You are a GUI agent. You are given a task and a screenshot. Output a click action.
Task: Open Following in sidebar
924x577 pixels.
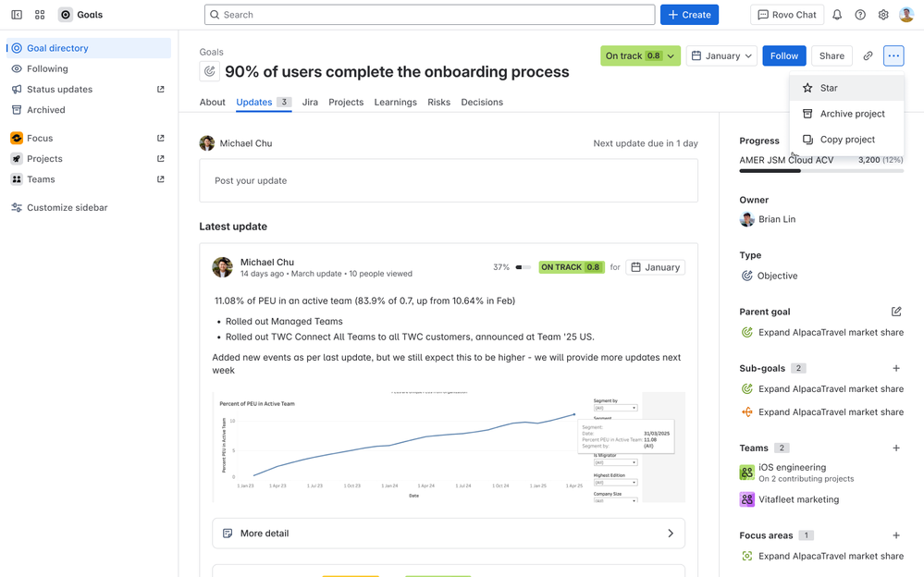[x=89, y=69]
